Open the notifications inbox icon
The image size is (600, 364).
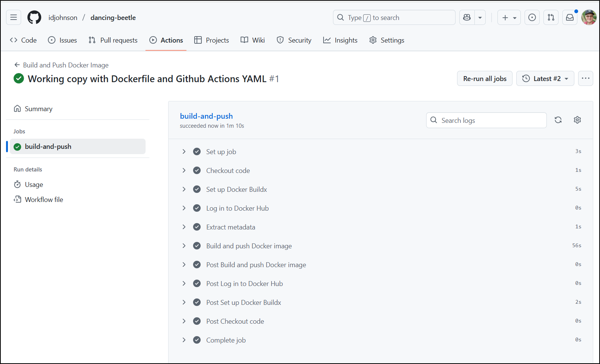[570, 17]
